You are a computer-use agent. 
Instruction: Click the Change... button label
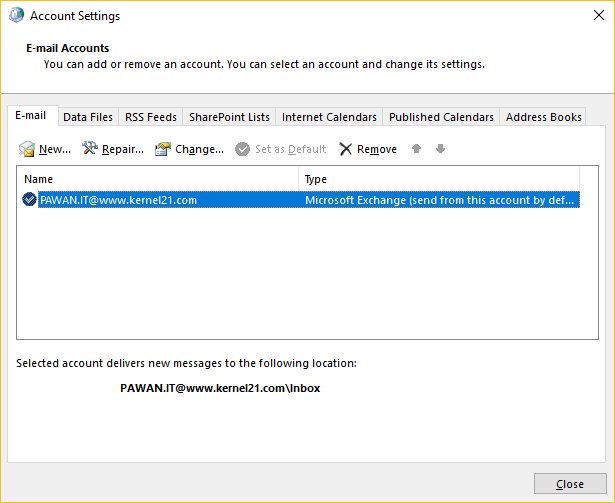(x=199, y=149)
